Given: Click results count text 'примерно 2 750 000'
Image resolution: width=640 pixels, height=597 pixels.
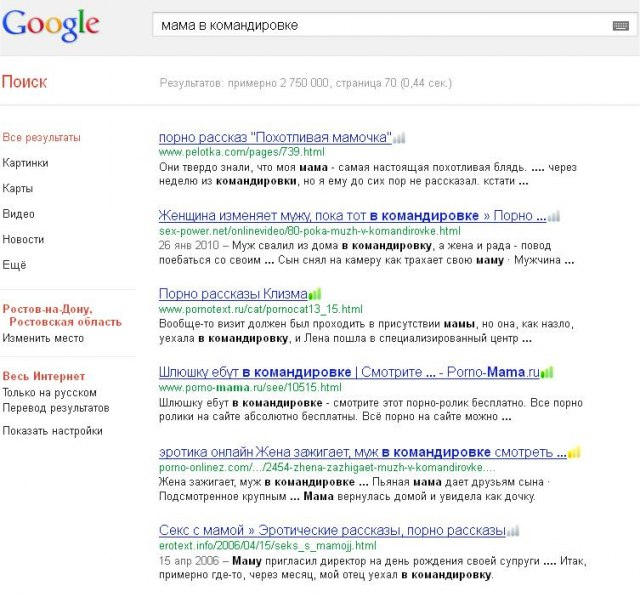Looking at the screenshot, I should (278, 83).
